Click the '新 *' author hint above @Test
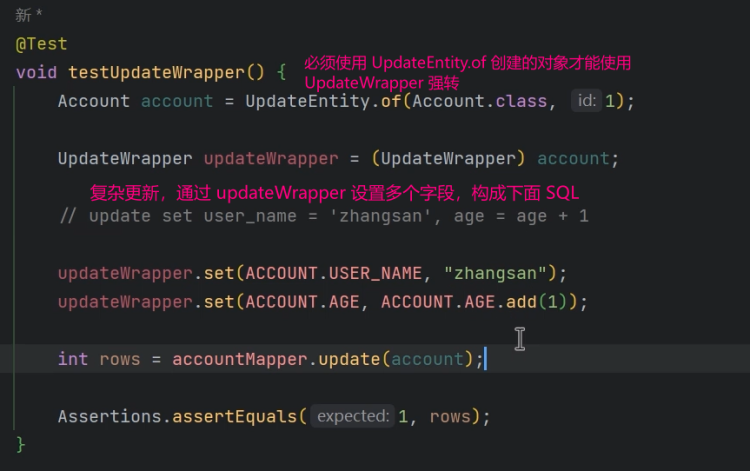Viewport: 750px width, 471px height. 28,15
